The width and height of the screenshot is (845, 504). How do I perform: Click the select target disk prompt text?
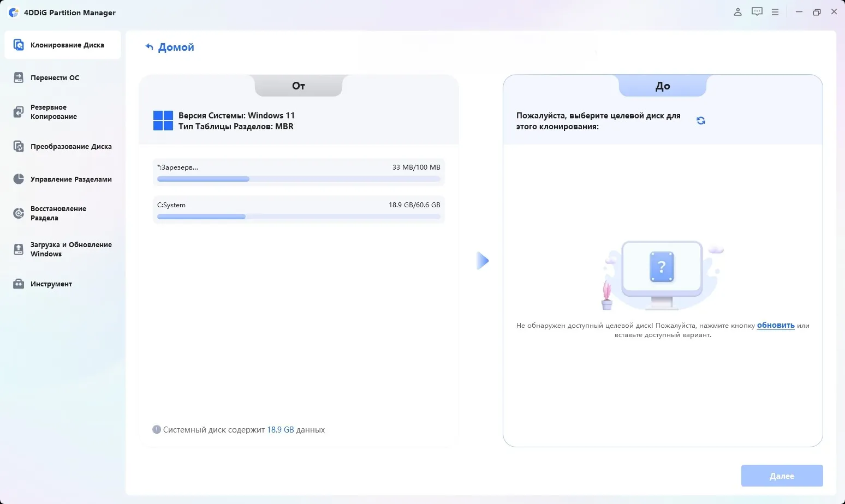click(x=598, y=121)
